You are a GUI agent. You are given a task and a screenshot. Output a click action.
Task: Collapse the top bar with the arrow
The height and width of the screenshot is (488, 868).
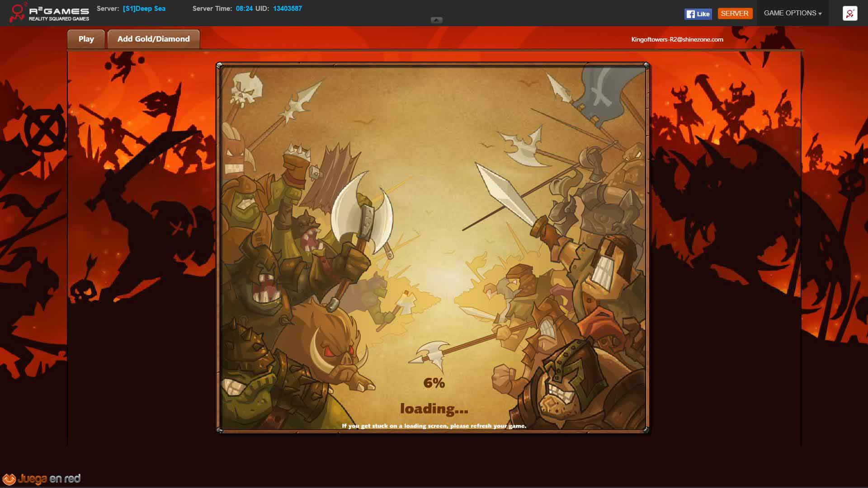tap(436, 20)
